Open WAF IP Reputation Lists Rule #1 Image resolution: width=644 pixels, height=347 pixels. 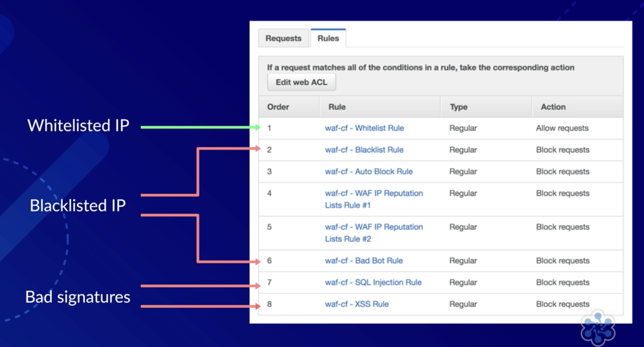pos(374,199)
